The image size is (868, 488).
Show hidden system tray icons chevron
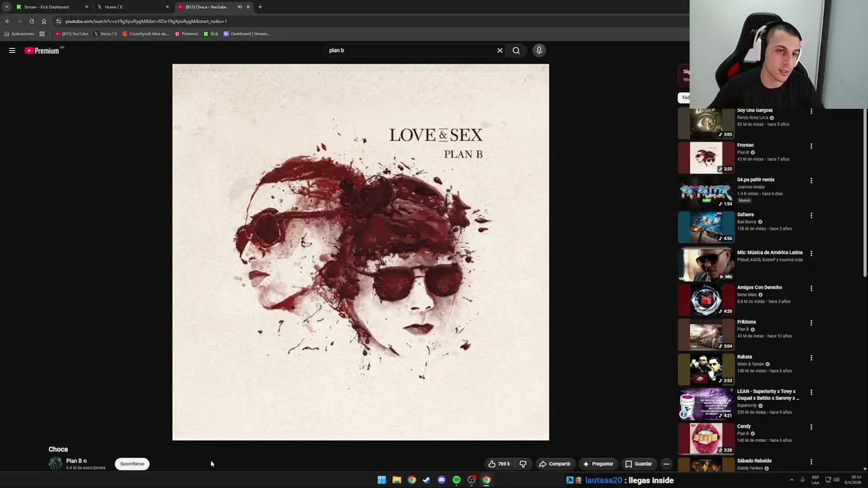(791, 480)
